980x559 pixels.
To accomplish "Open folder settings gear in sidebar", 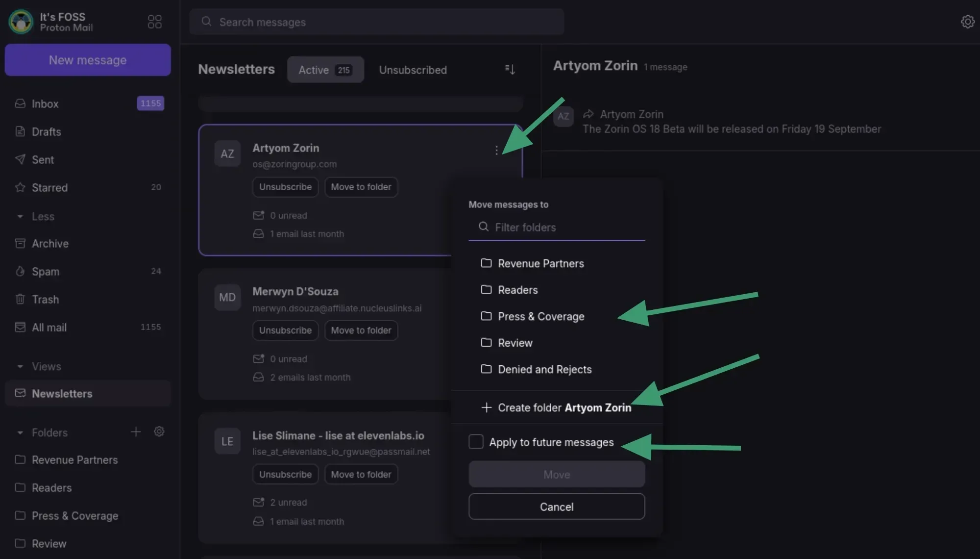I will pos(159,432).
